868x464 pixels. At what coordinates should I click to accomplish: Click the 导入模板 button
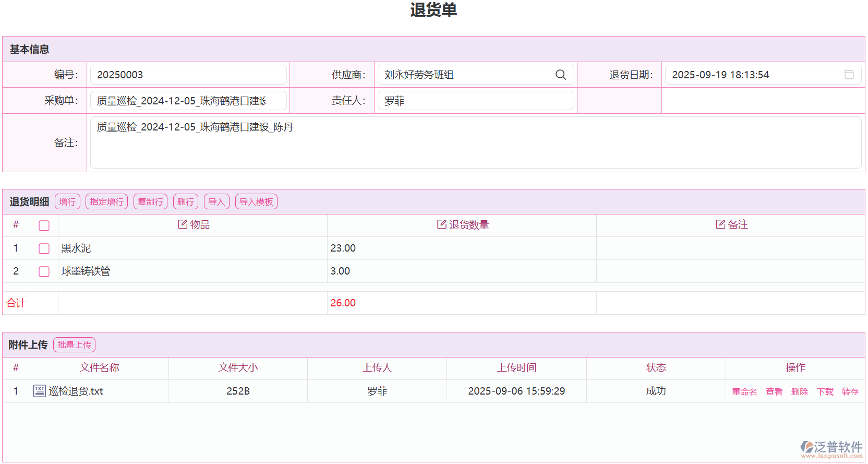click(256, 202)
